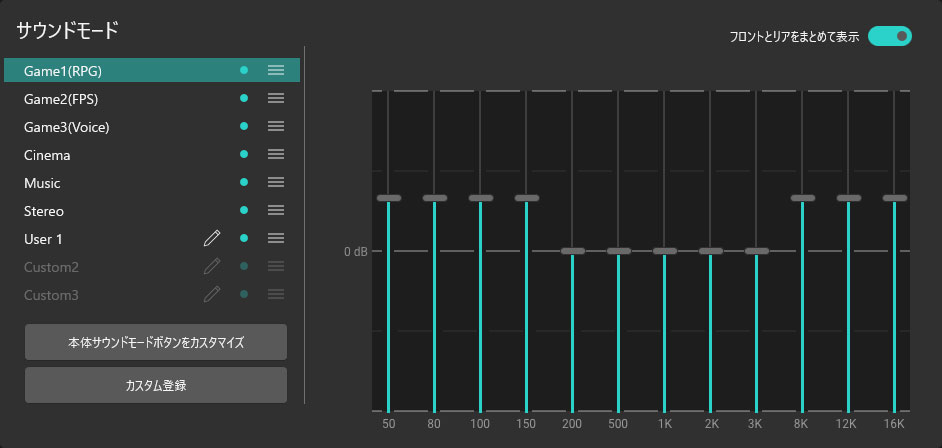Click the 50 Hz equalizer slider handle
The image size is (942, 448).
click(389, 198)
